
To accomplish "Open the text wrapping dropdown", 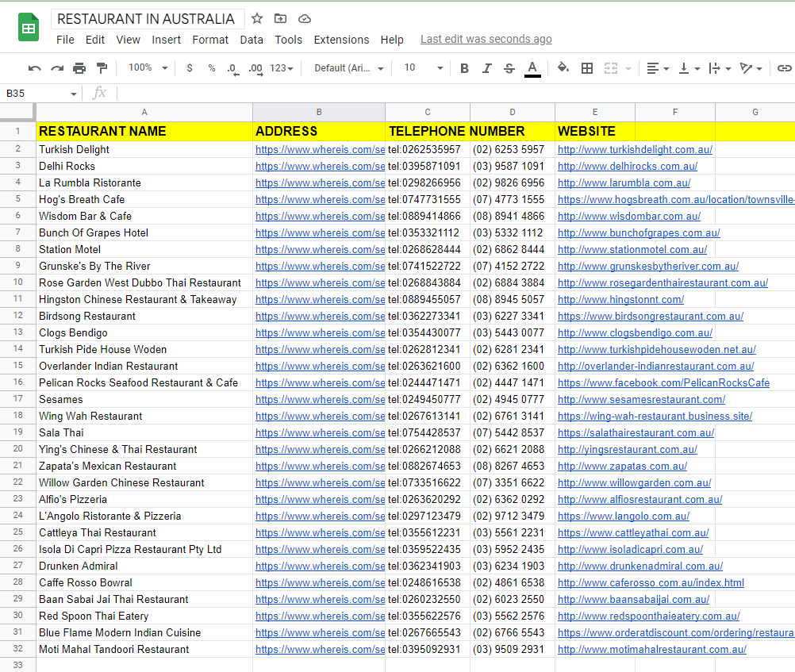I will coord(720,68).
